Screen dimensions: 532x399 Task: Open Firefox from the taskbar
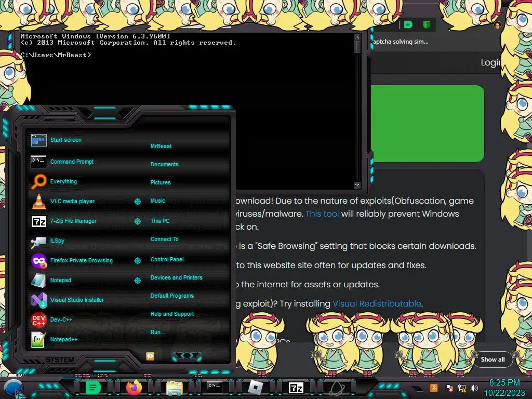(x=134, y=388)
